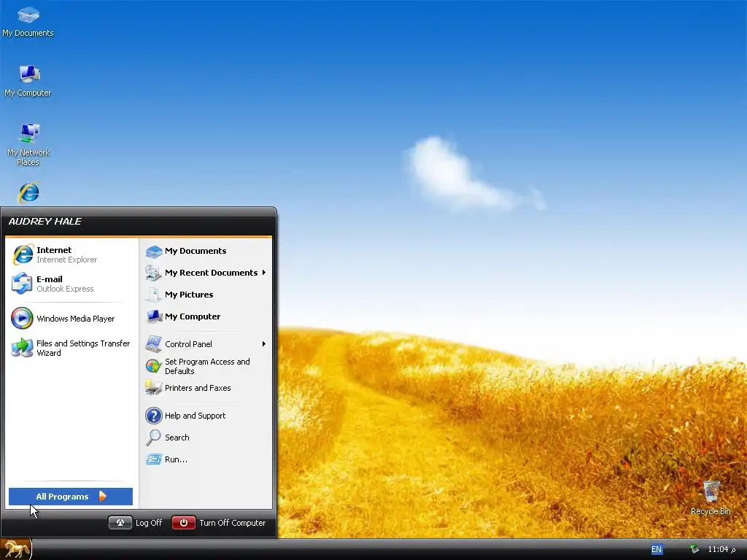Select the My Computer desktop icon
This screenshot has width=747, height=560.
(x=28, y=81)
